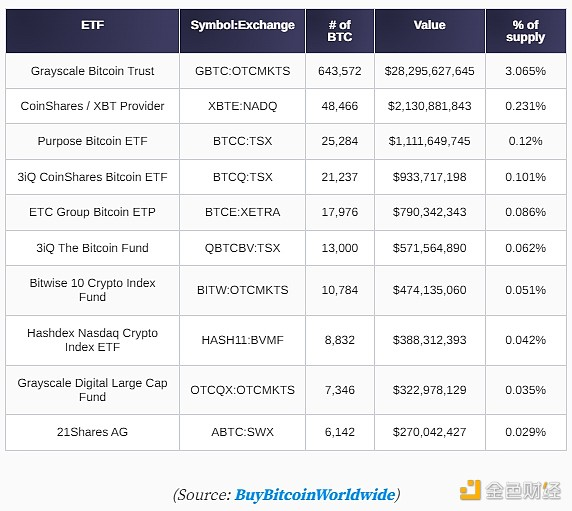Click the GBTC:OTCMKTS symbol cell

243,71
